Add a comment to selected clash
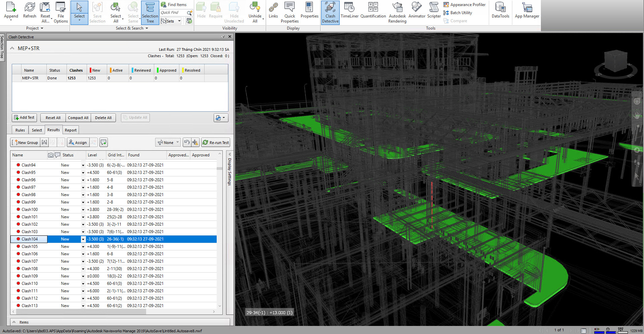 click(103, 143)
